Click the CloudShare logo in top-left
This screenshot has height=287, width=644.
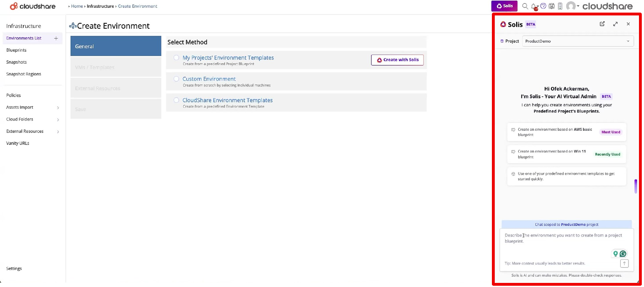coord(32,6)
